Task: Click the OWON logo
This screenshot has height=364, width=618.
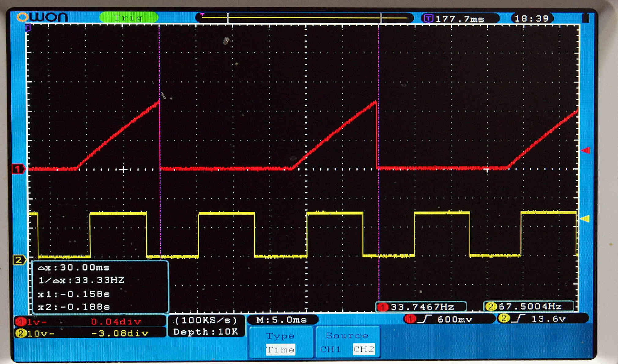Action: click(x=42, y=17)
